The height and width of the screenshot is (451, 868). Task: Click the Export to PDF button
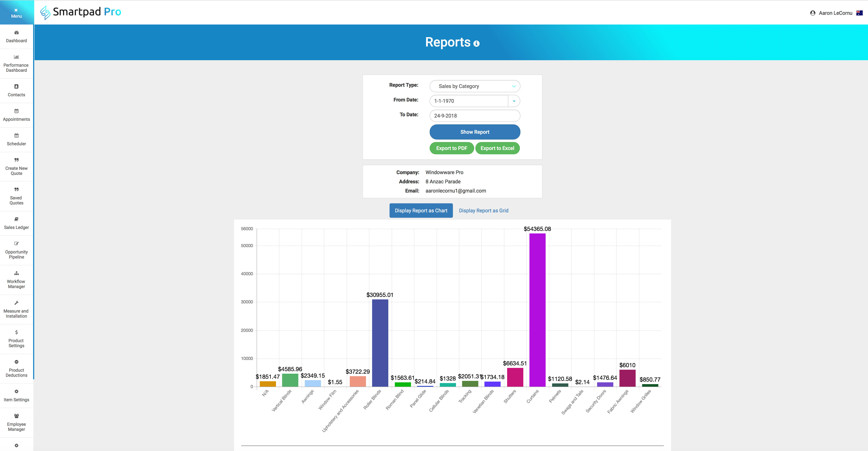[451, 148]
